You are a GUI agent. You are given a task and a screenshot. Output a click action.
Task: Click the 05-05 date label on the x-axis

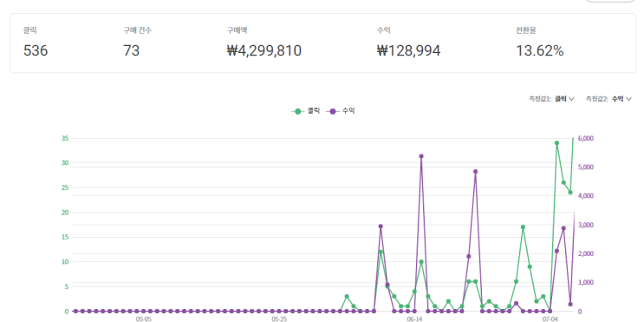tap(143, 319)
